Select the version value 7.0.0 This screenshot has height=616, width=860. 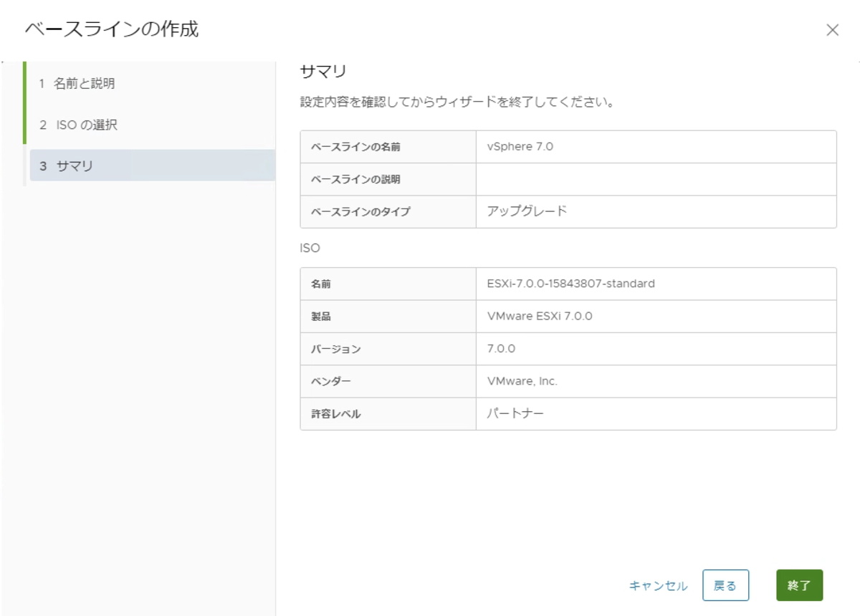501,349
